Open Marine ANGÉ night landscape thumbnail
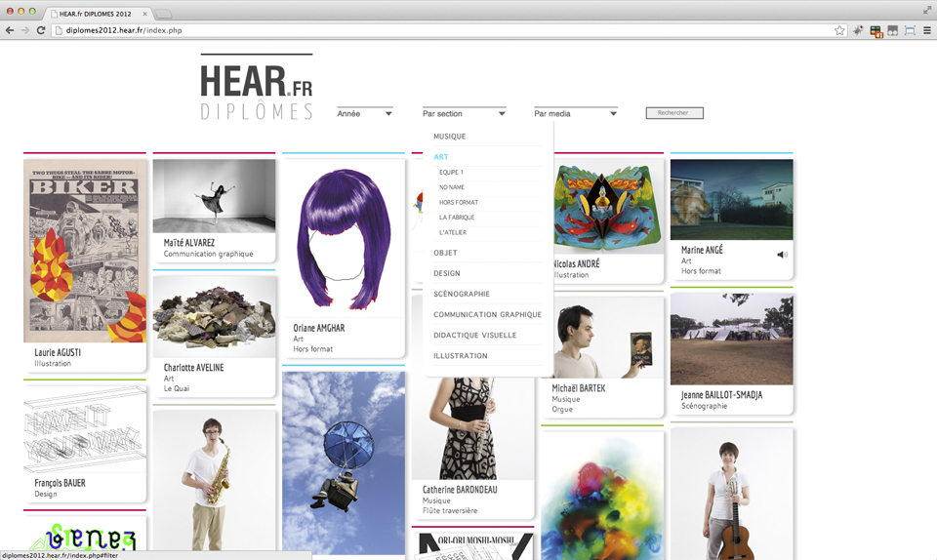Screen dimensions: 937x560 pos(731,199)
